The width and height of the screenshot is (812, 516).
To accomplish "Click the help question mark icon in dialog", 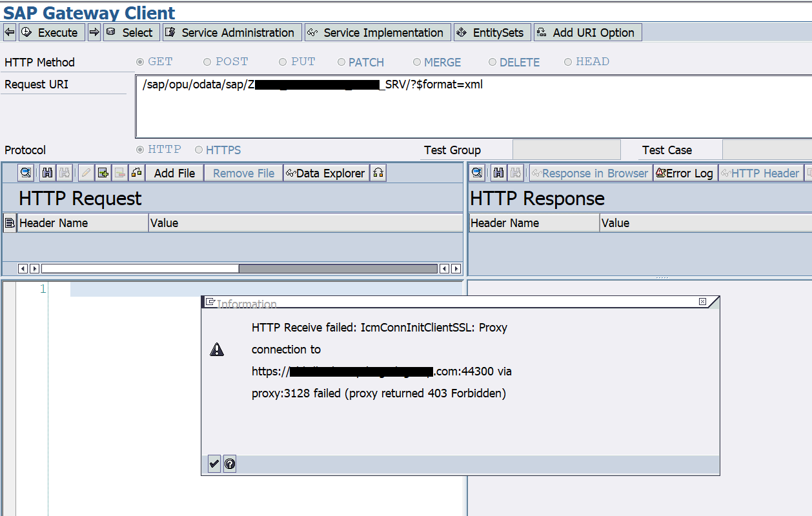I will [230, 463].
